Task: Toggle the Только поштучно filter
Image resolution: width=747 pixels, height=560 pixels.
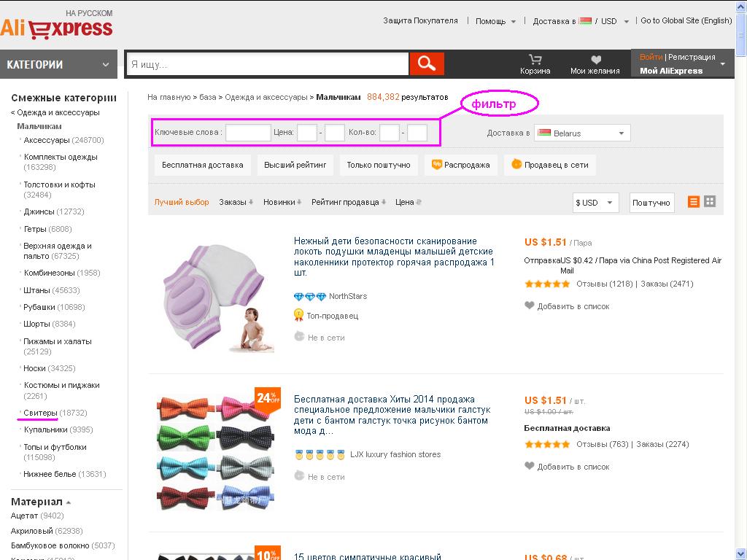Action: coord(379,165)
